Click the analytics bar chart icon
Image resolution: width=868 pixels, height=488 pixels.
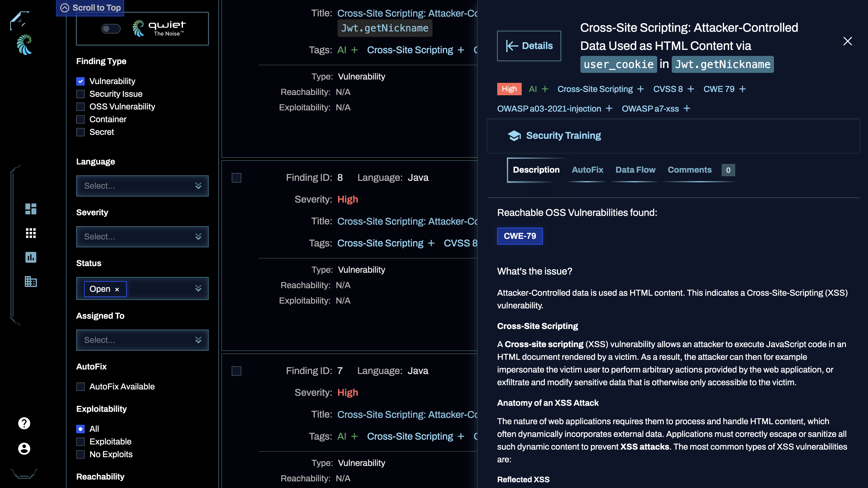[x=31, y=257]
